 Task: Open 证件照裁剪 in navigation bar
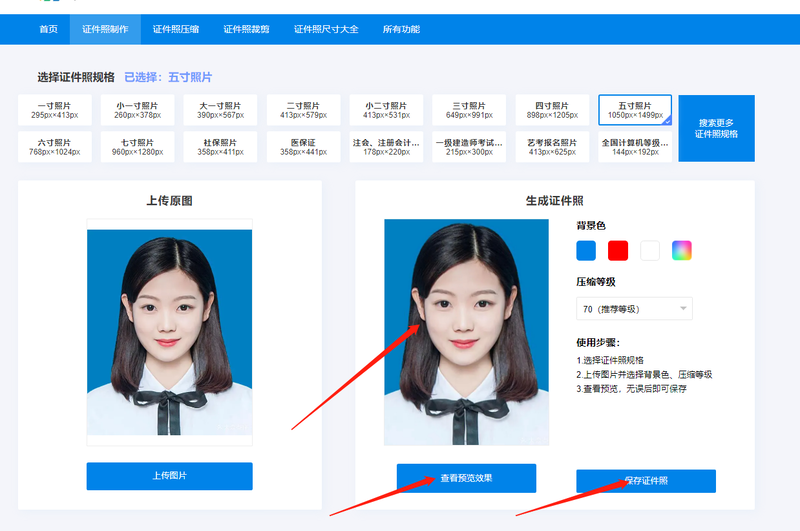(246, 29)
